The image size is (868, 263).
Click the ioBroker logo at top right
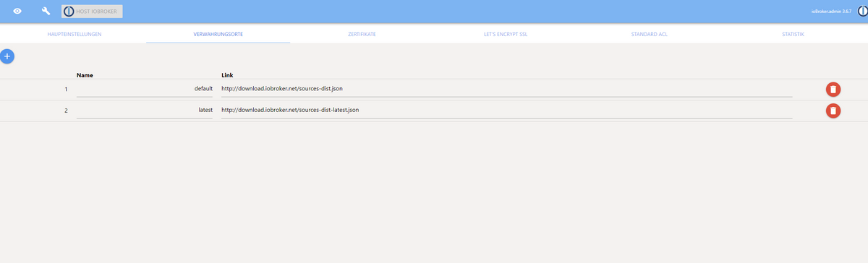pos(862,11)
